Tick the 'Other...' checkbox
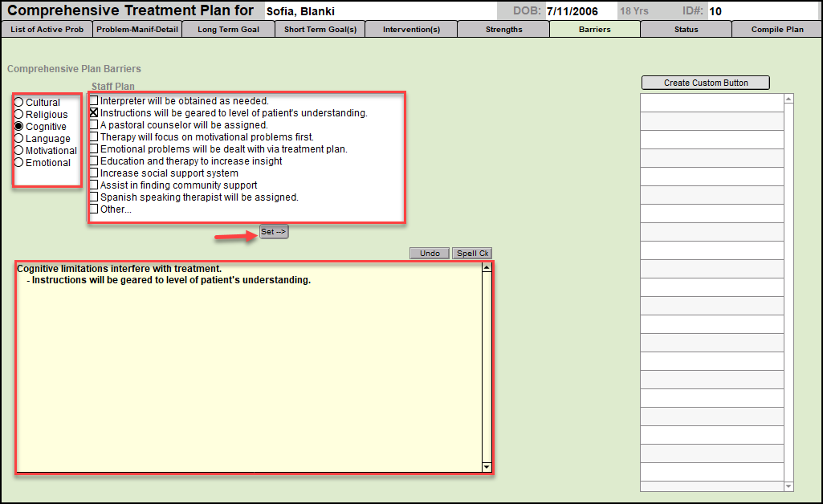This screenshot has height=504, width=823. pyautogui.click(x=94, y=209)
